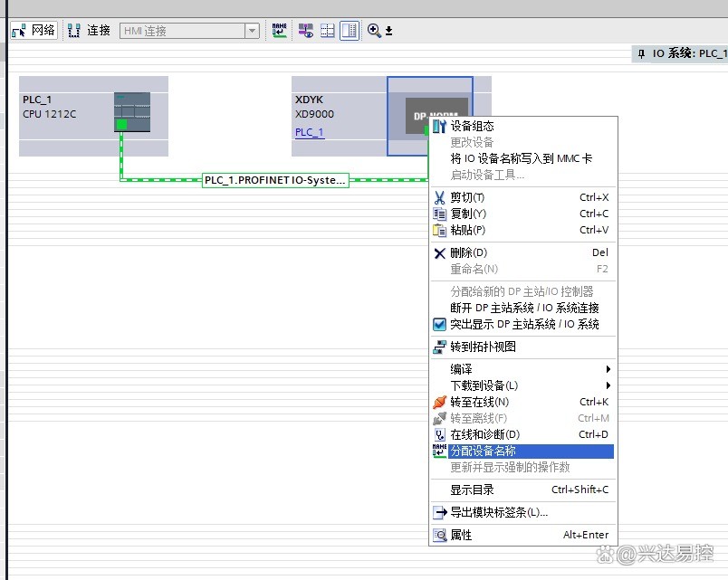Click the NAME icon beside 分配设备名称
Viewport: 728px width, 580px height.
coord(439,451)
